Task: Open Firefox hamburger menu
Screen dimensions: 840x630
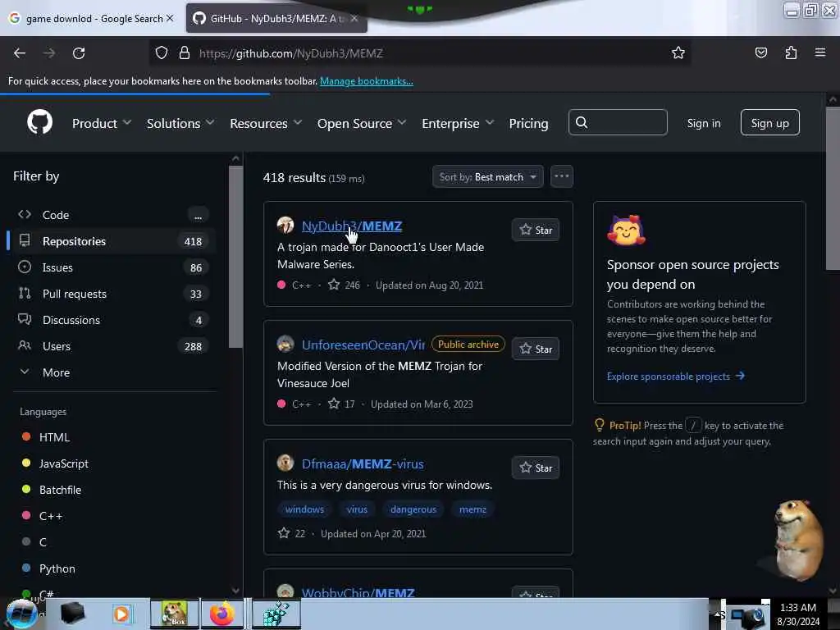Action: [x=820, y=52]
